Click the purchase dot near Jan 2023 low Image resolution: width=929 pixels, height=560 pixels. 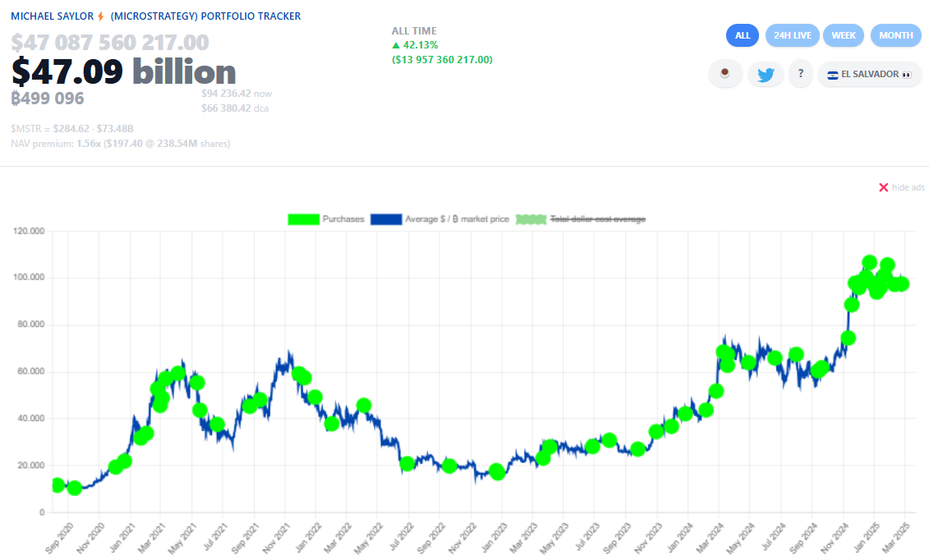497,472
